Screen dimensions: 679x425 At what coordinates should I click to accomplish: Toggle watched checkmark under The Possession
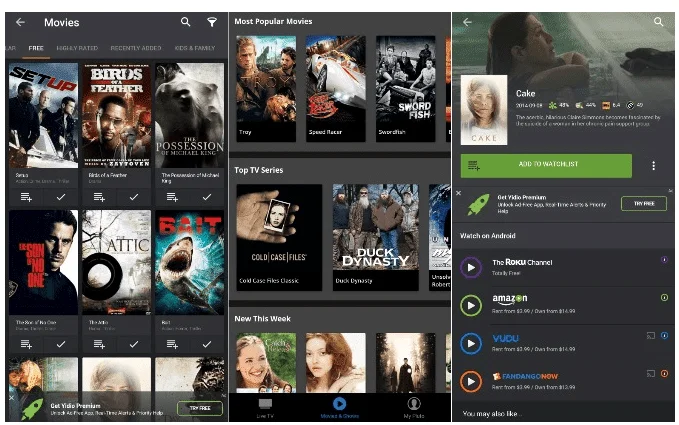207,198
